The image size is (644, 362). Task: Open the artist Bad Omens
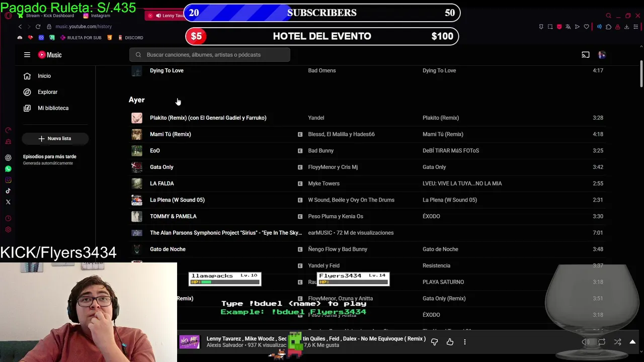[322, 71]
